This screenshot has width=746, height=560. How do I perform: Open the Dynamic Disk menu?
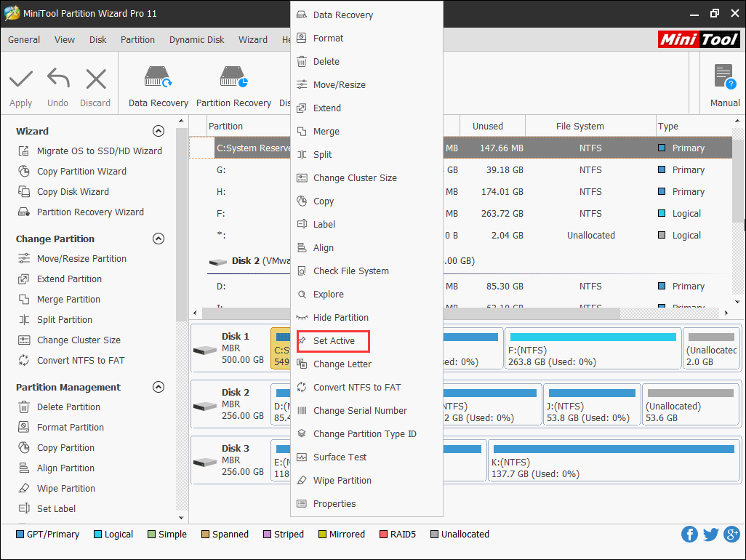coord(196,39)
